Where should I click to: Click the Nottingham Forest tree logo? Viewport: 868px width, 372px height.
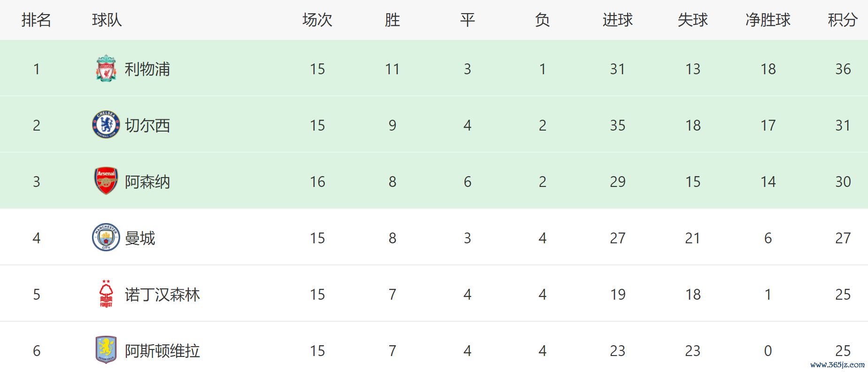tap(106, 294)
